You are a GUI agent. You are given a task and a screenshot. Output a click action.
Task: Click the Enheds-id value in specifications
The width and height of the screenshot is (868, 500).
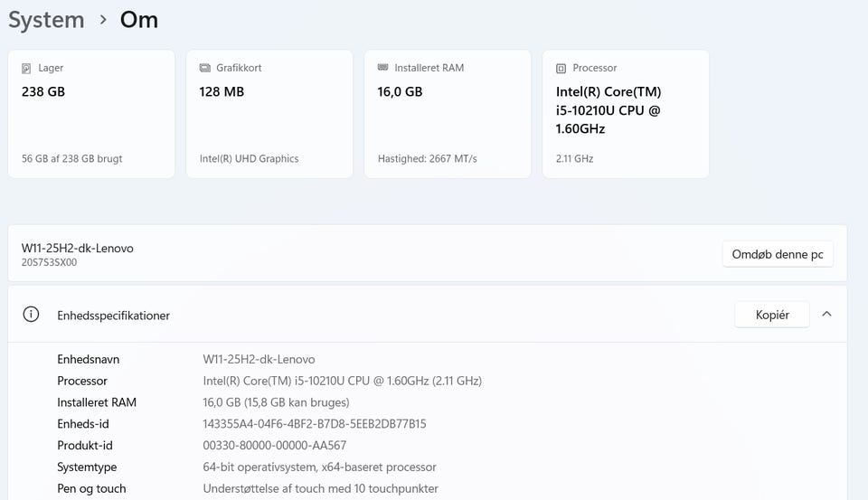[314, 424]
